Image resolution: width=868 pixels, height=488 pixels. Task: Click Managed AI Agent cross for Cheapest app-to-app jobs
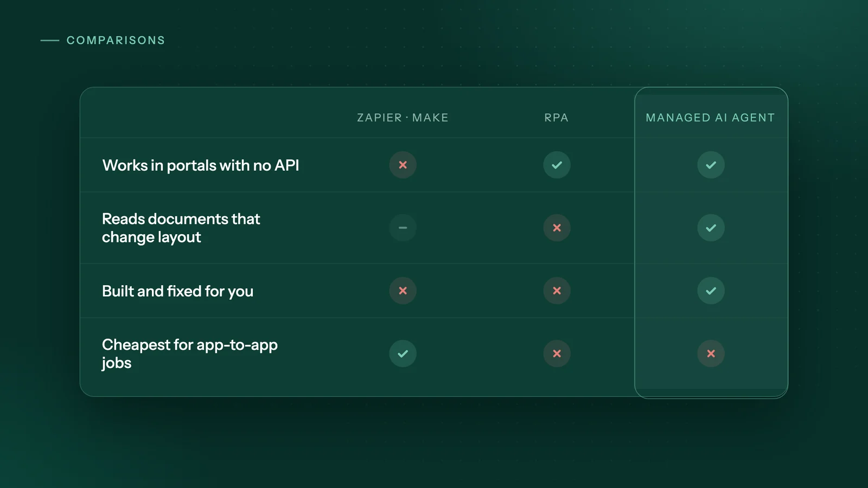tap(711, 354)
